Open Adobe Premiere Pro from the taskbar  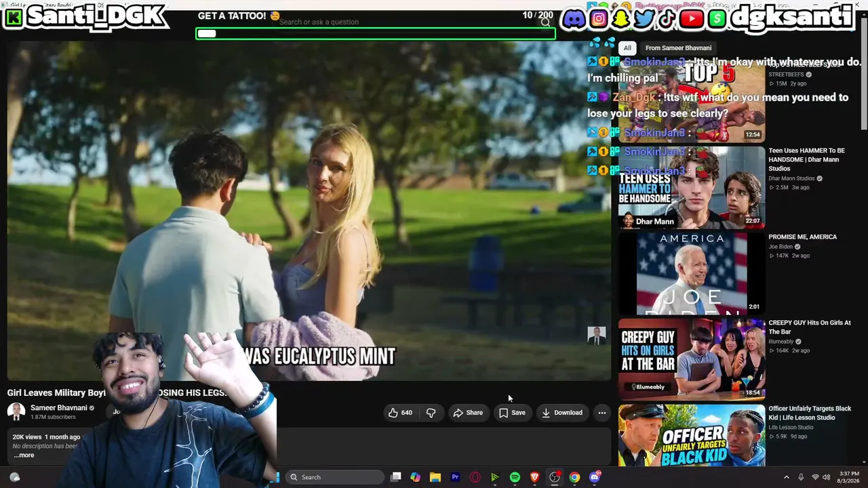[455, 477]
